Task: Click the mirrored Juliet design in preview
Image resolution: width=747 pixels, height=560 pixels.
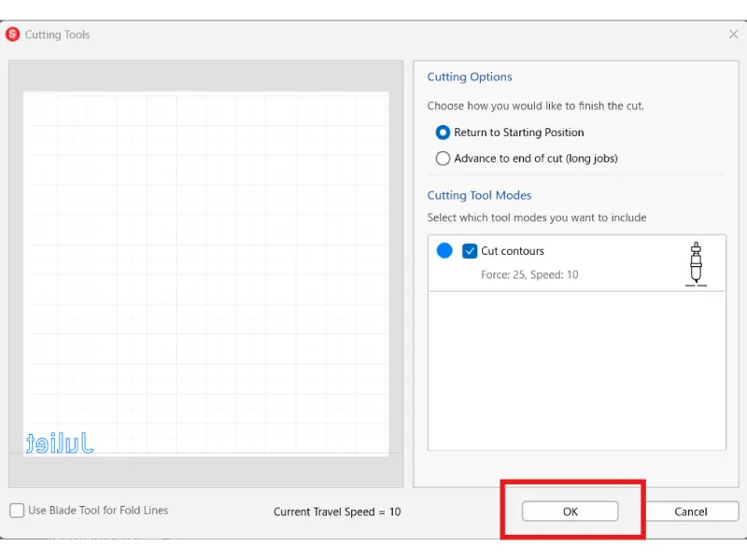Action: tap(60, 442)
